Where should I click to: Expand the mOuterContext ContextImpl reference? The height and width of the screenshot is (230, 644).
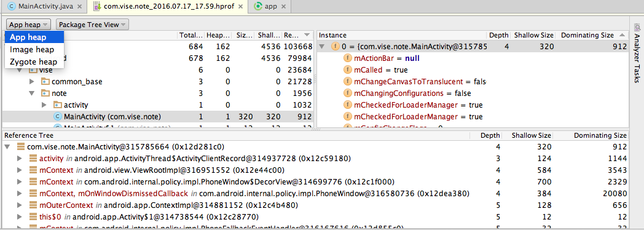click(x=19, y=205)
